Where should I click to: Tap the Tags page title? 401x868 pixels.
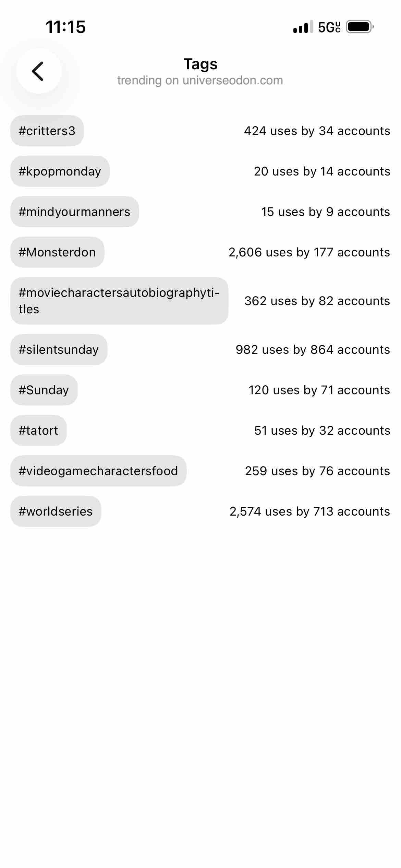coord(200,64)
